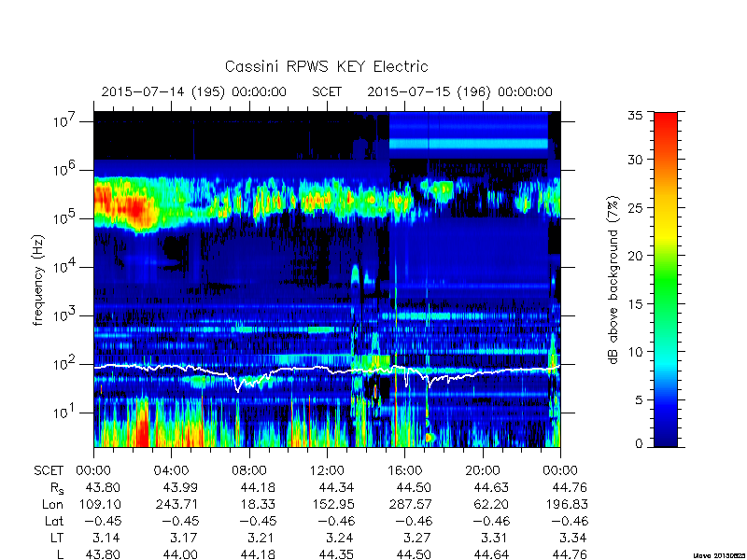Click the Lon value 196.83
Image resolution: width=747 pixels, height=560 pixels.
(x=566, y=504)
